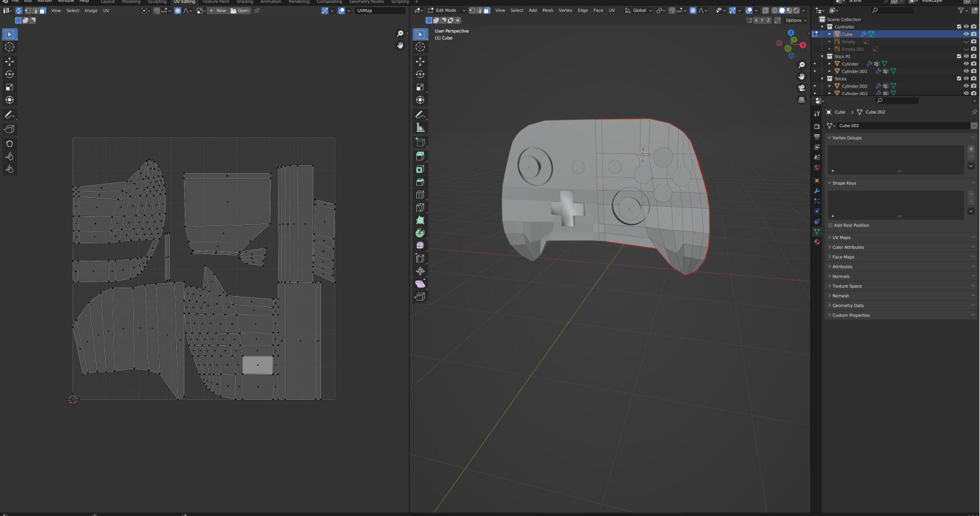Select the Bevel tool
The image size is (980, 516).
coord(420,182)
